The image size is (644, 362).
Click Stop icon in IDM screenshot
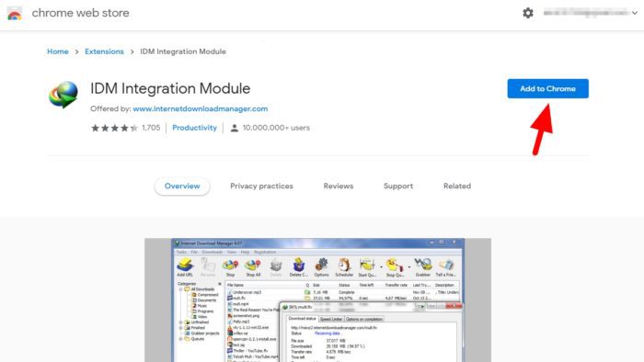tap(230, 266)
